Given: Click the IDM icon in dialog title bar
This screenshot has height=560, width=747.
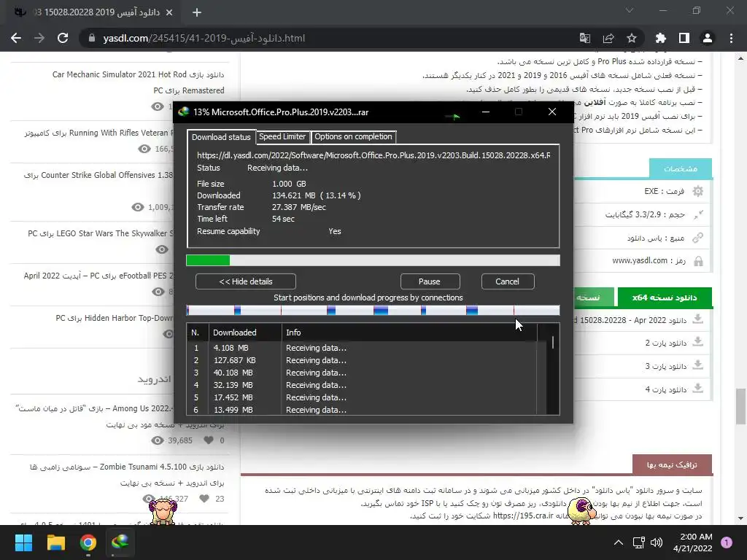Looking at the screenshot, I should coord(183,112).
